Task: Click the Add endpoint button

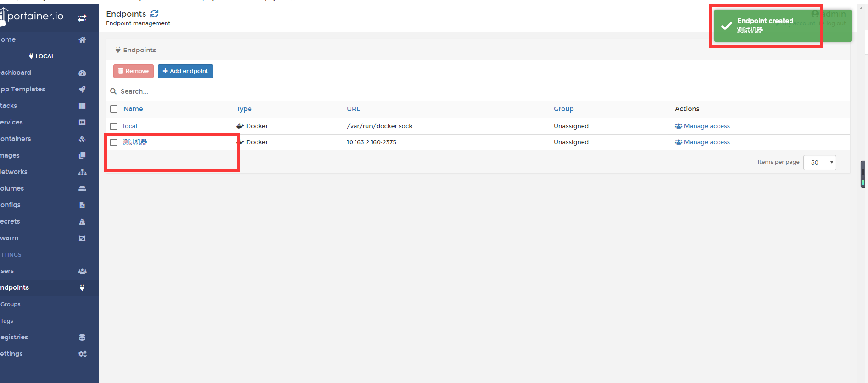Action: point(185,71)
